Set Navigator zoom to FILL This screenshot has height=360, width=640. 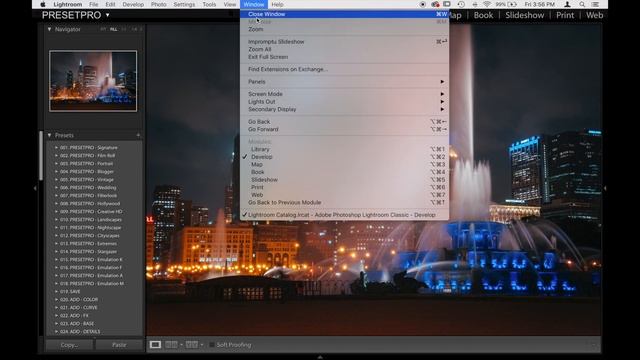(113, 29)
